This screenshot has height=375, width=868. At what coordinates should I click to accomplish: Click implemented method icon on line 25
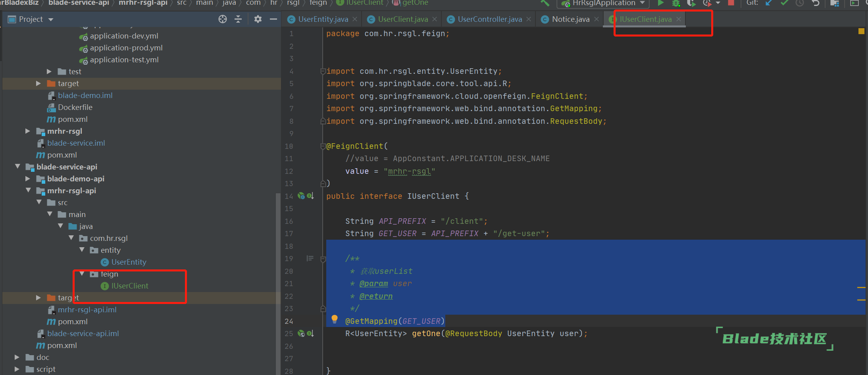(x=310, y=333)
